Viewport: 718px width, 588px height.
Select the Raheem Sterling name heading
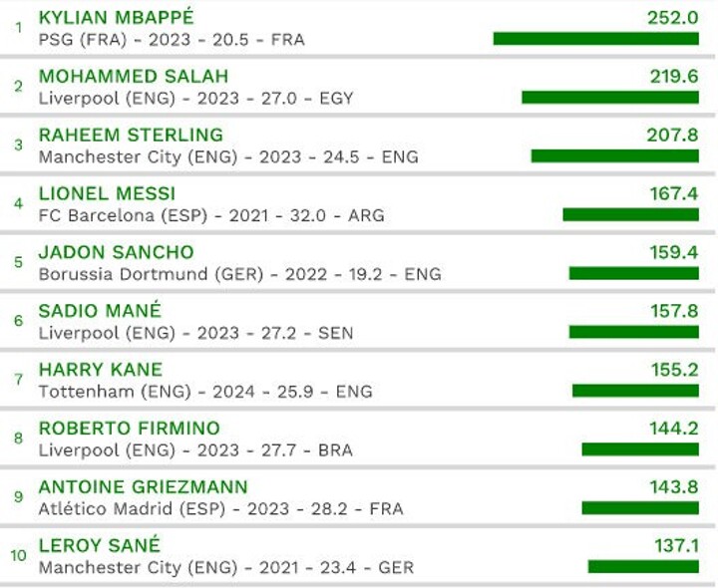tap(131, 136)
